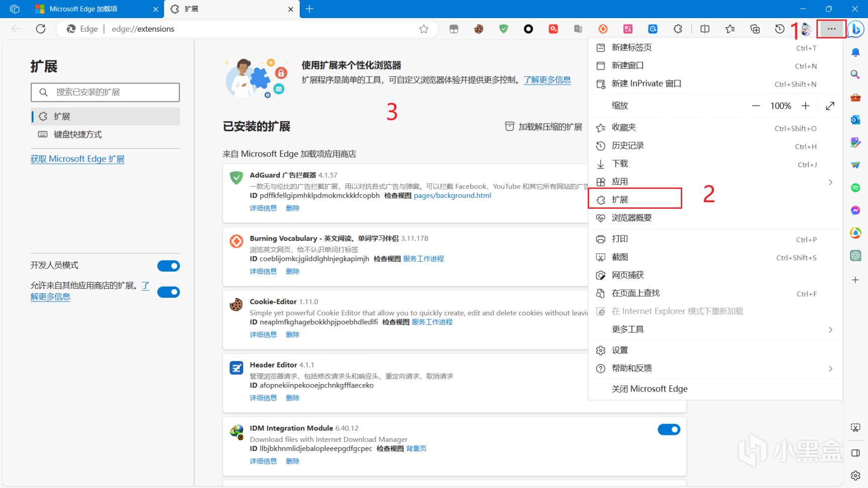The image size is (868, 488).
Task: Open sidebar Tools briefcase icon
Action: point(855,97)
